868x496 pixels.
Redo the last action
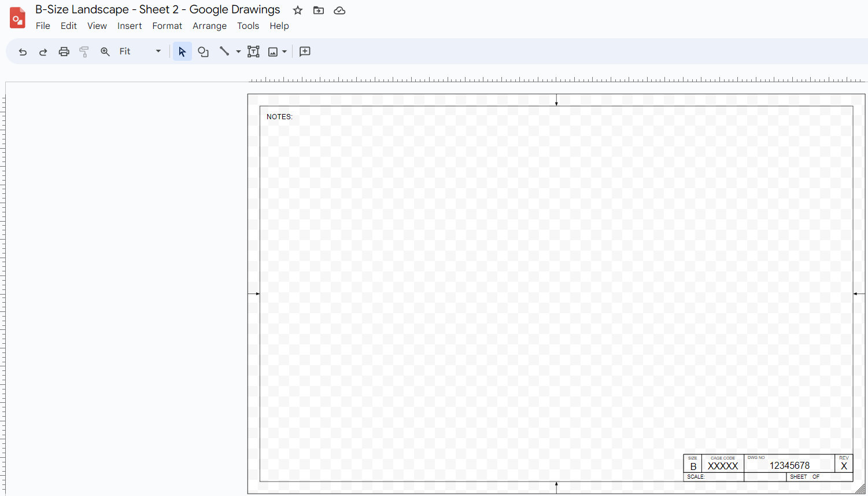pyautogui.click(x=43, y=52)
